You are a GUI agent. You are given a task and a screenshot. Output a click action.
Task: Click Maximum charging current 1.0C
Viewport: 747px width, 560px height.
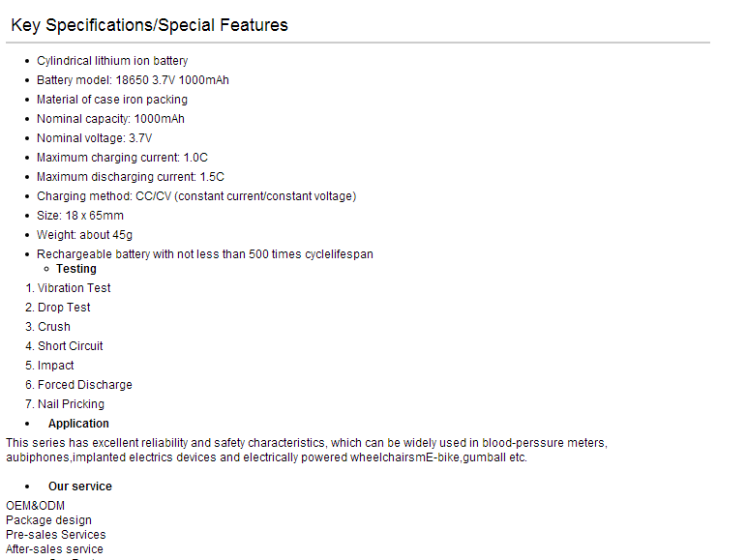(123, 158)
